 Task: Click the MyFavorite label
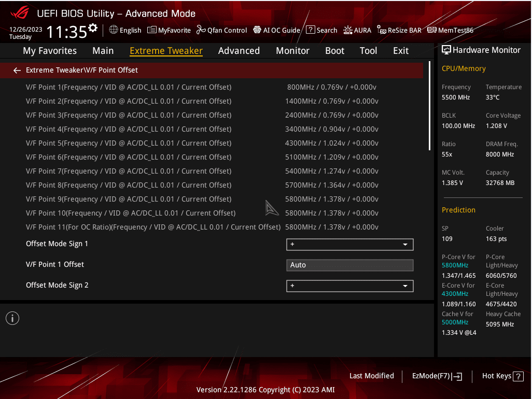[174, 31]
